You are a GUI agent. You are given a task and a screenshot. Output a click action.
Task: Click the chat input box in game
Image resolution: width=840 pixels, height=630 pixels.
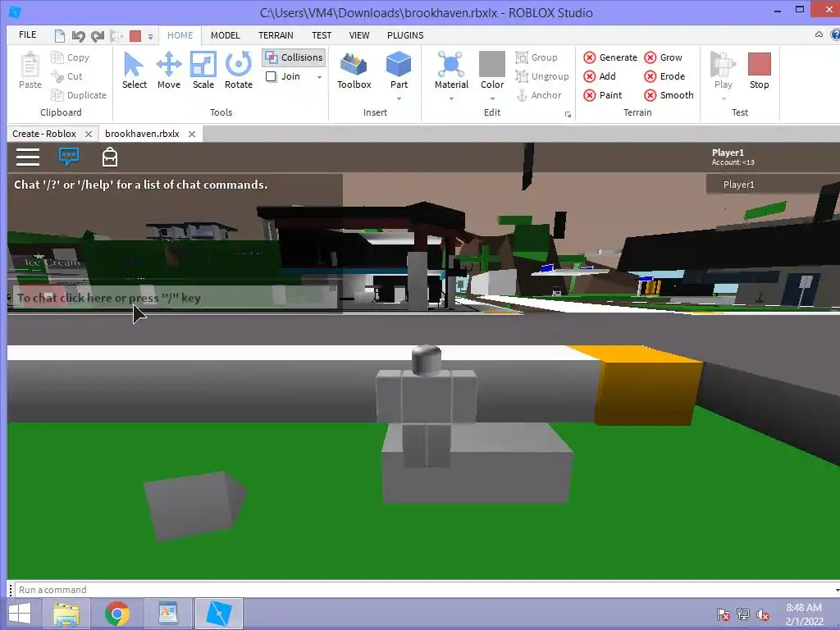point(174,298)
